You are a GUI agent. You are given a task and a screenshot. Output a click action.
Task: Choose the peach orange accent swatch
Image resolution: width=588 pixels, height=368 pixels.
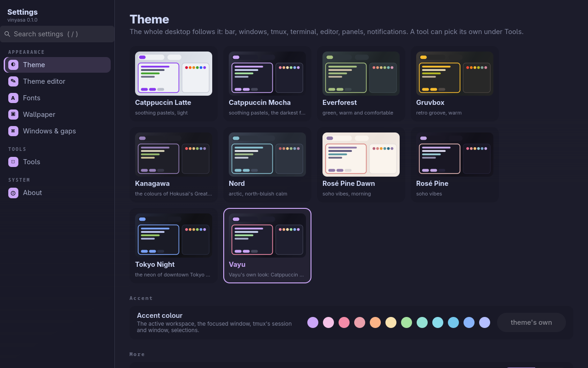point(375,322)
